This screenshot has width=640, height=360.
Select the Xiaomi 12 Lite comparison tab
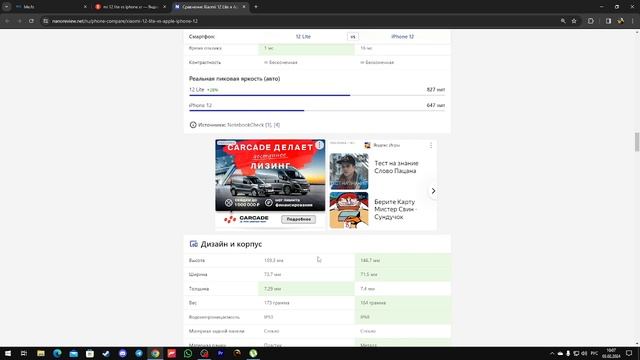[211, 7]
